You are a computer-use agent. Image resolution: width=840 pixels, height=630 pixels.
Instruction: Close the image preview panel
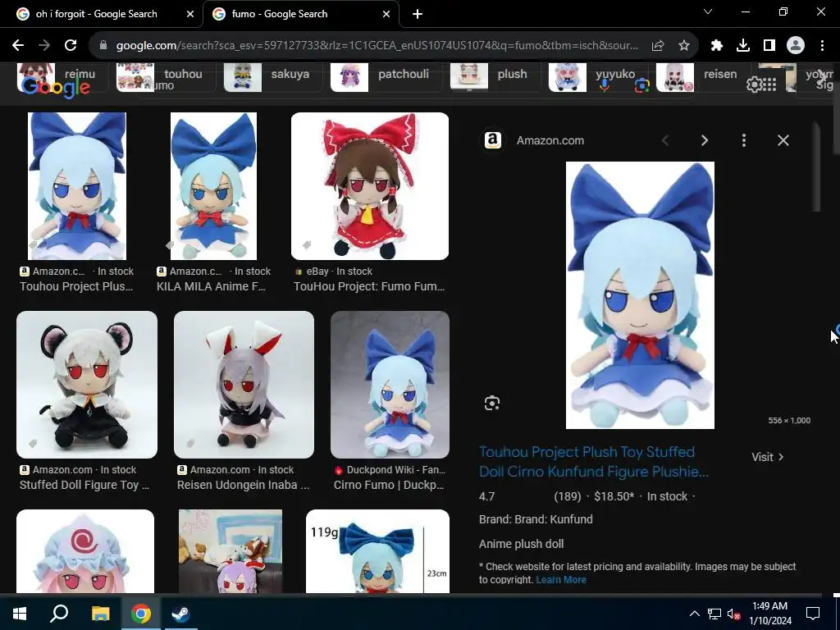783,140
